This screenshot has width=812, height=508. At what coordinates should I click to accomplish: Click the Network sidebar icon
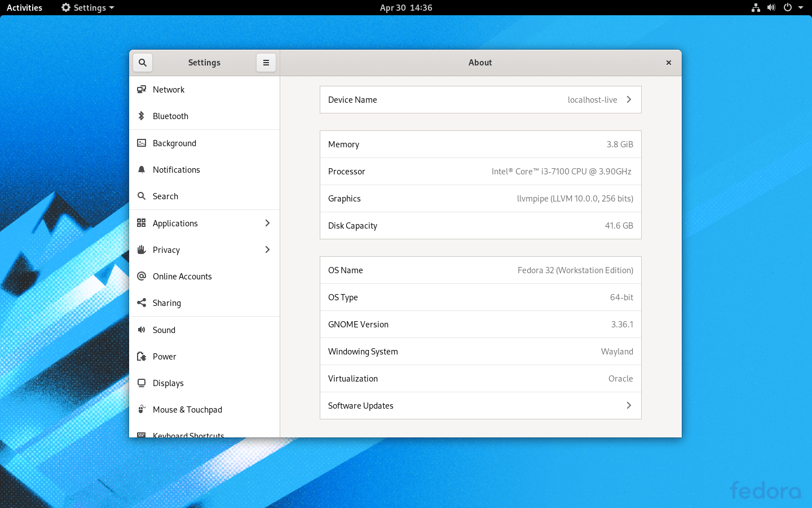pyautogui.click(x=142, y=89)
